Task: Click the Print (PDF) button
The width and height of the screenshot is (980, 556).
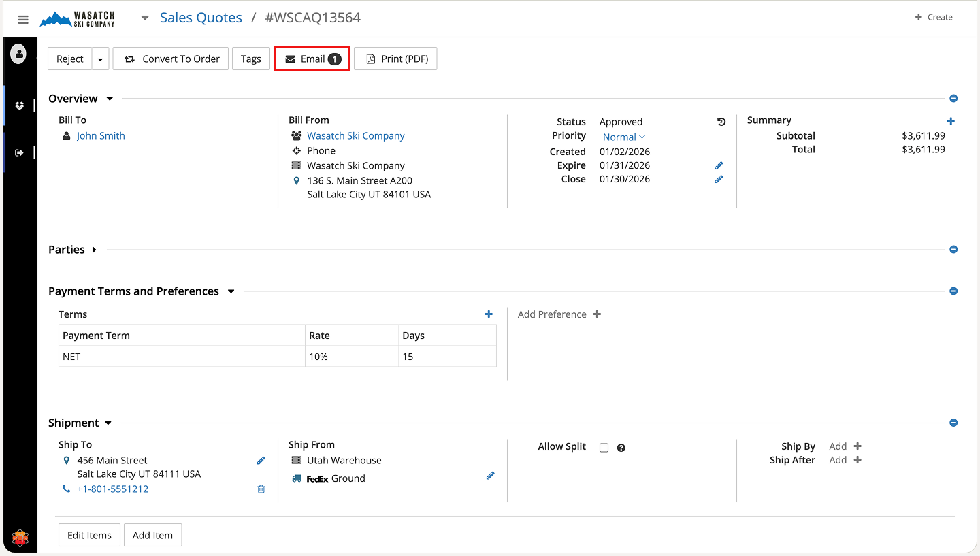Action: point(395,59)
